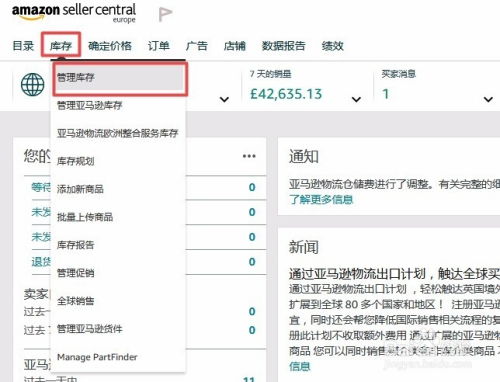Click the 0 count in the 等待 row
Screen dimensions: 500x382
[252, 187]
